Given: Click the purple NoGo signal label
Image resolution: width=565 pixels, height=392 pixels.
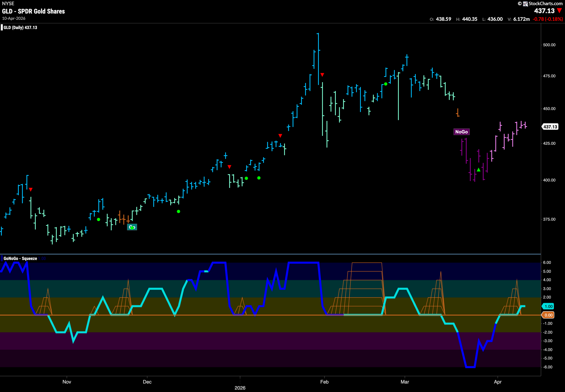Looking at the screenshot, I should (461, 132).
